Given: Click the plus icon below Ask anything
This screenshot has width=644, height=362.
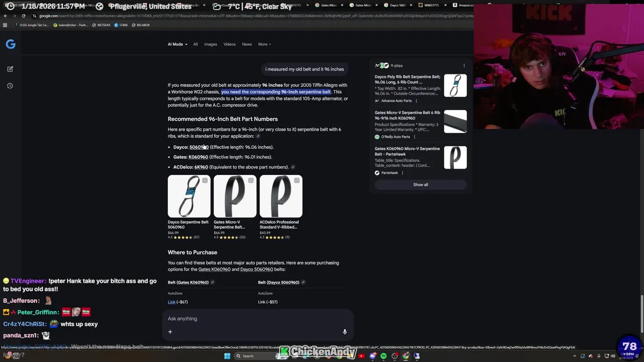Looking at the screenshot, I should (170, 332).
